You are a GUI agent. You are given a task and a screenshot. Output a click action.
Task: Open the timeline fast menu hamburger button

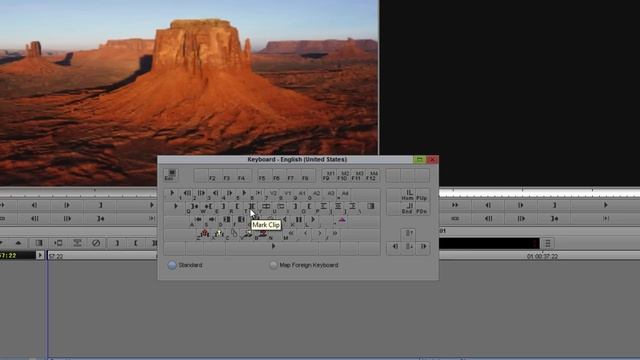(548, 243)
